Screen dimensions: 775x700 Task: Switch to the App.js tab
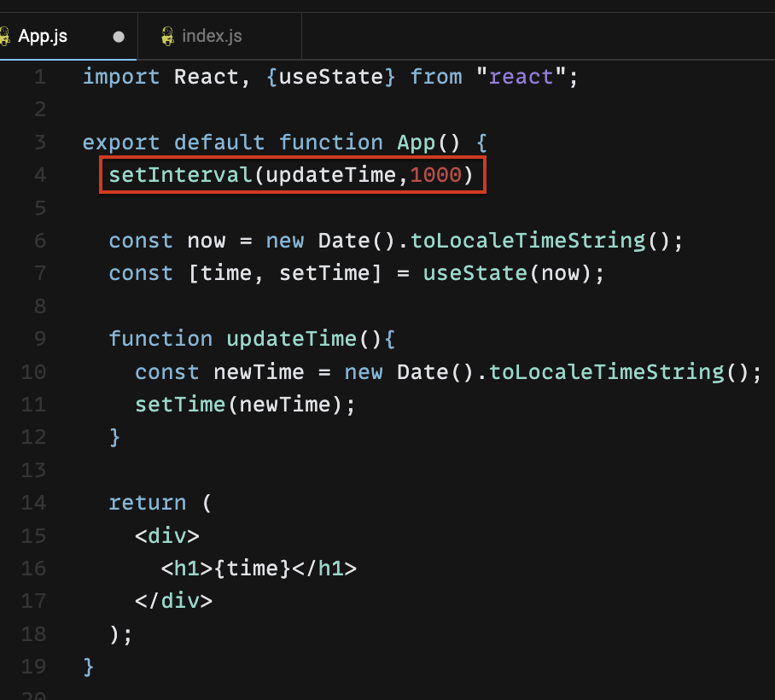[68, 36]
